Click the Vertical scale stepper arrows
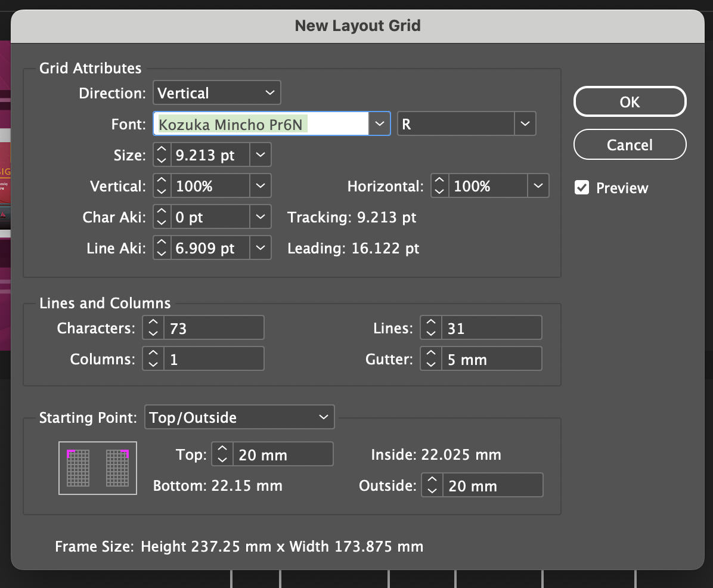The width and height of the screenshot is (713, 588). click(162, 186)
